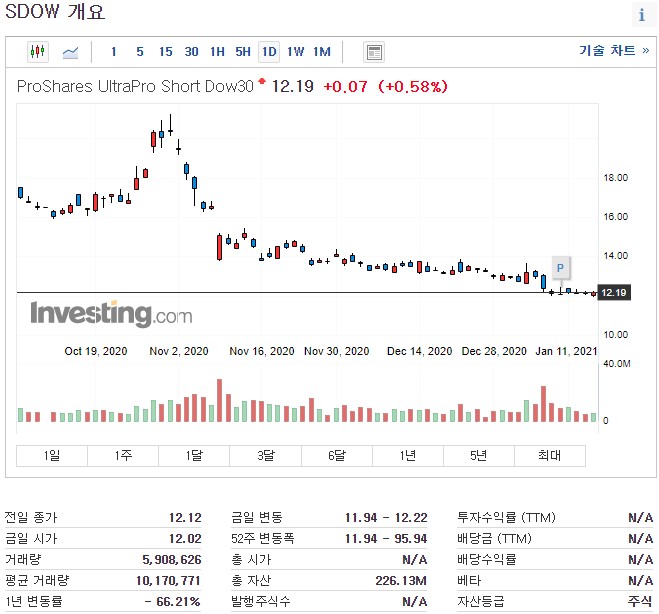Select the 5H interval
The image size is (659, 614).
coord(243,52)
